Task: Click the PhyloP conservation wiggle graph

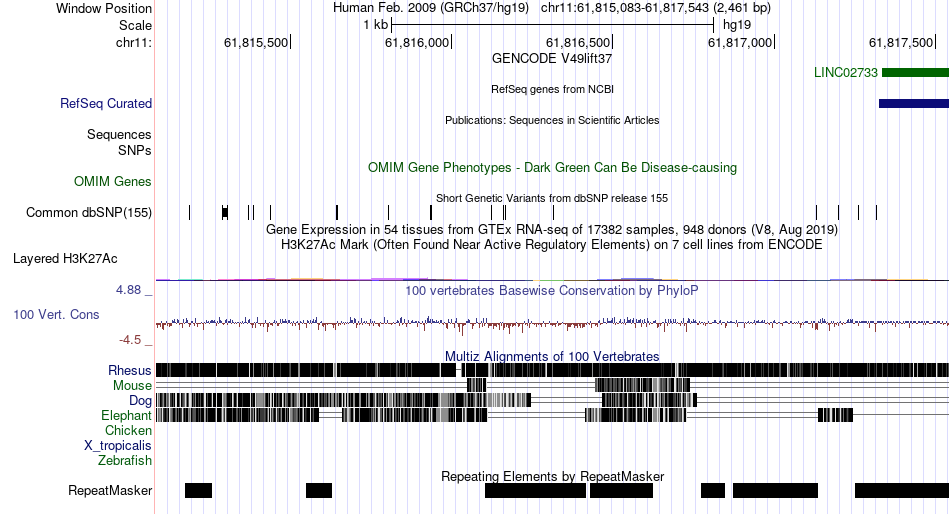Action: point(552,324)
